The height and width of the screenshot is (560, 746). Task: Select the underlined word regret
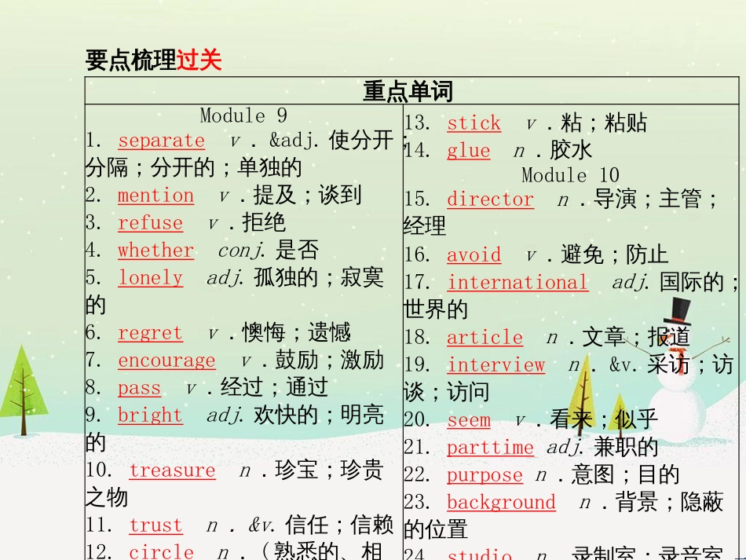click(x=150, y=333)
